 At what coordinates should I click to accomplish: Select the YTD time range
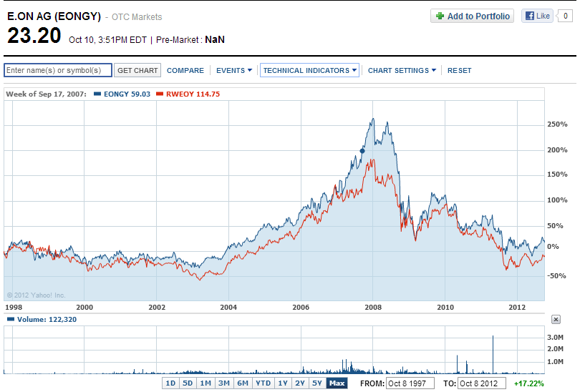point(263,383)
